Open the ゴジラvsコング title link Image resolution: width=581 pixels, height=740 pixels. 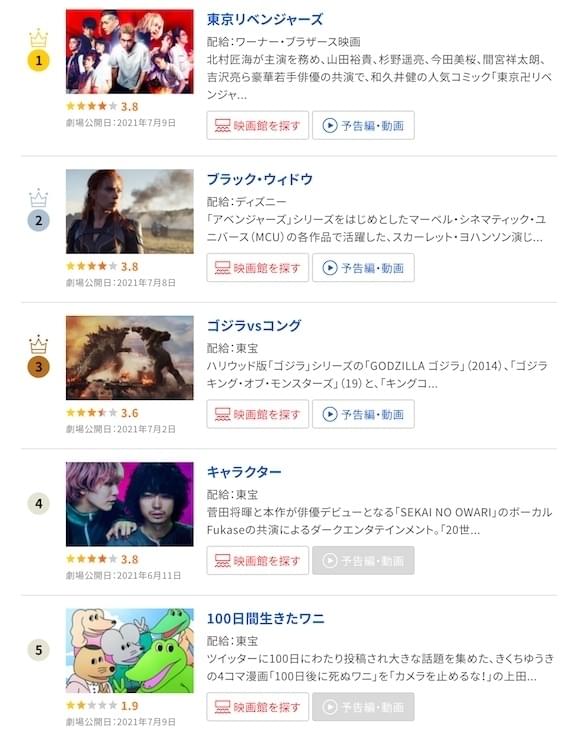coord(254,326)
